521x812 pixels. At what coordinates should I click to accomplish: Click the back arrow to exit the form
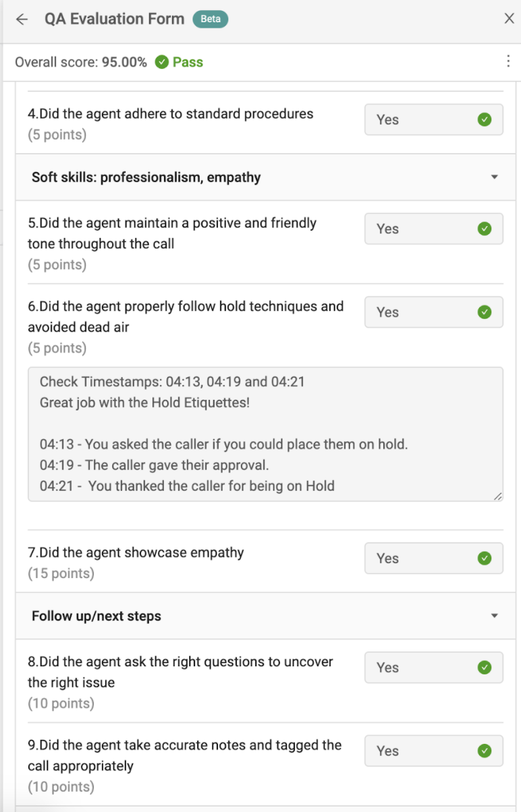pyautogui.click(x=21, y=18)
